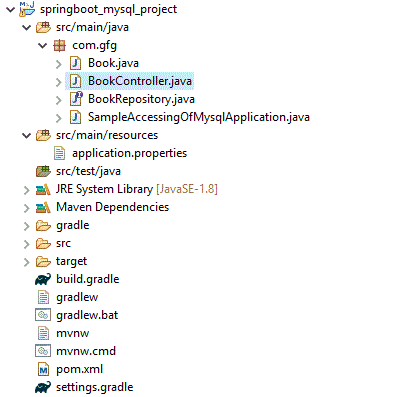Click the gradlew.bat file icon
This screenshot has height=397, width=393.
click(43, 315)
